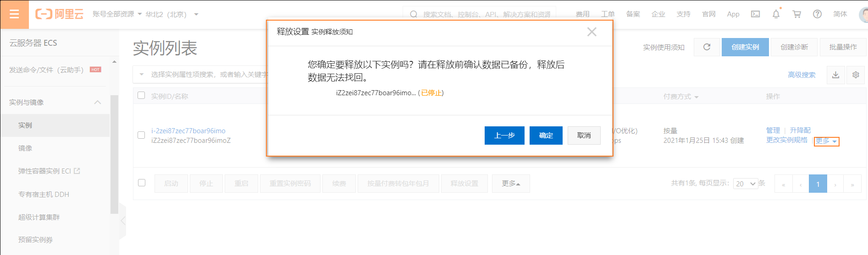Click 创建实例 button
Image resolution: width=868 pixels, height=255 pixels.
tap(745, 47)
